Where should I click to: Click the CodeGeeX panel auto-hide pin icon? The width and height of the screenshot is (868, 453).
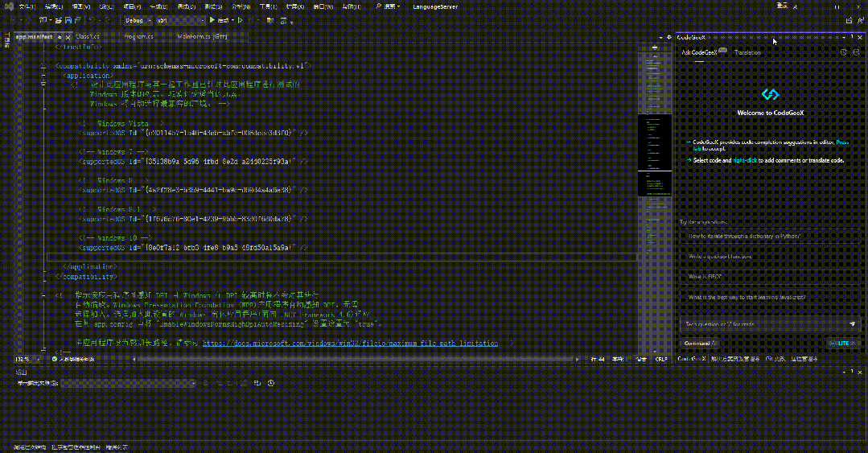(851, 38)
